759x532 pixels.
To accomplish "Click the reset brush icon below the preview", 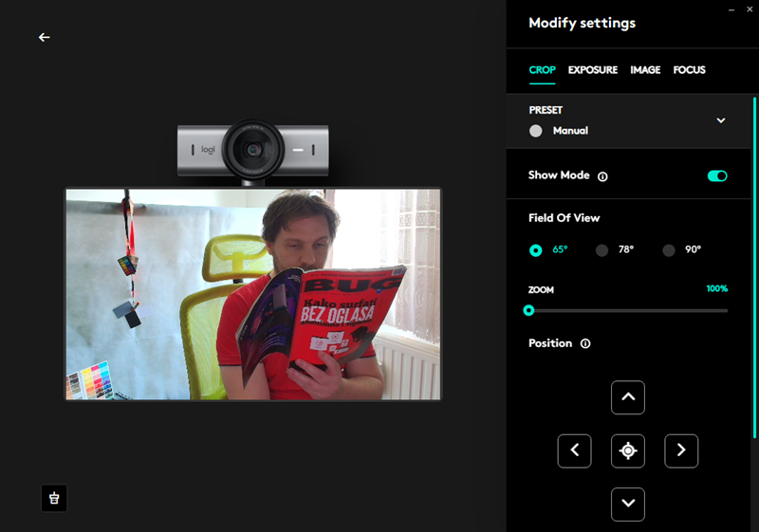I will pos(54,498).
